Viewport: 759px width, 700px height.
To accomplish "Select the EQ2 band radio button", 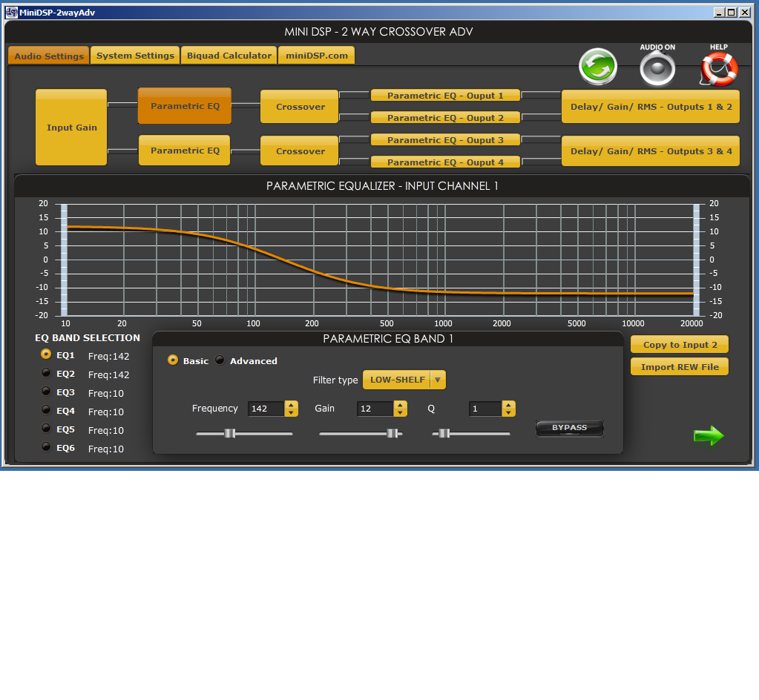I will (x=46, y=372).
